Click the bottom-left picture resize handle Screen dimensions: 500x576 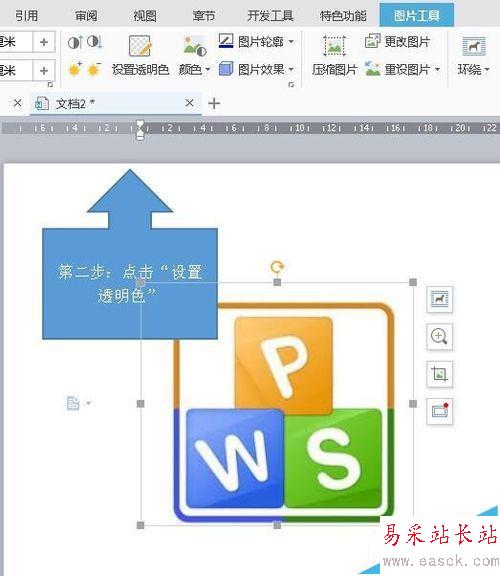click(x=140, y=525)
